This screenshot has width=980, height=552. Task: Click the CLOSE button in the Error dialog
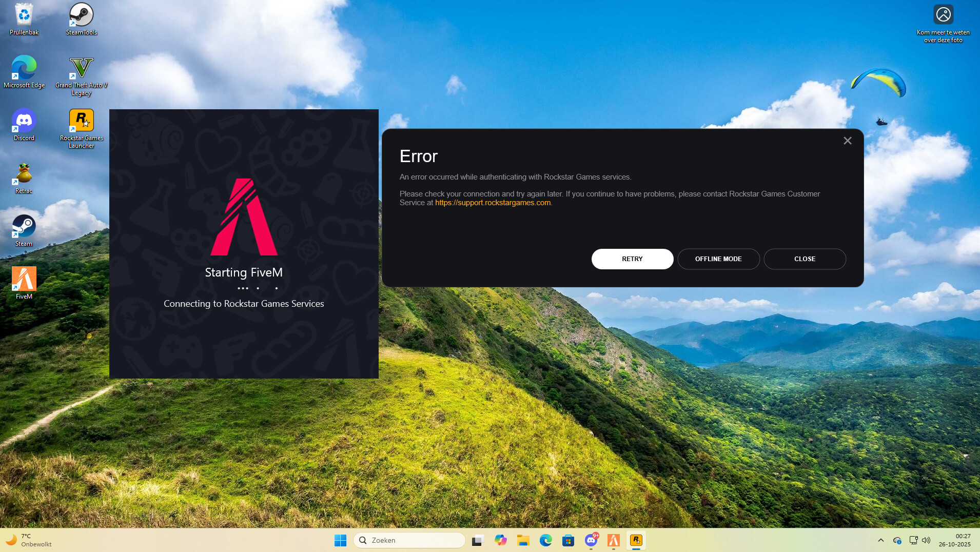[805, 259]
